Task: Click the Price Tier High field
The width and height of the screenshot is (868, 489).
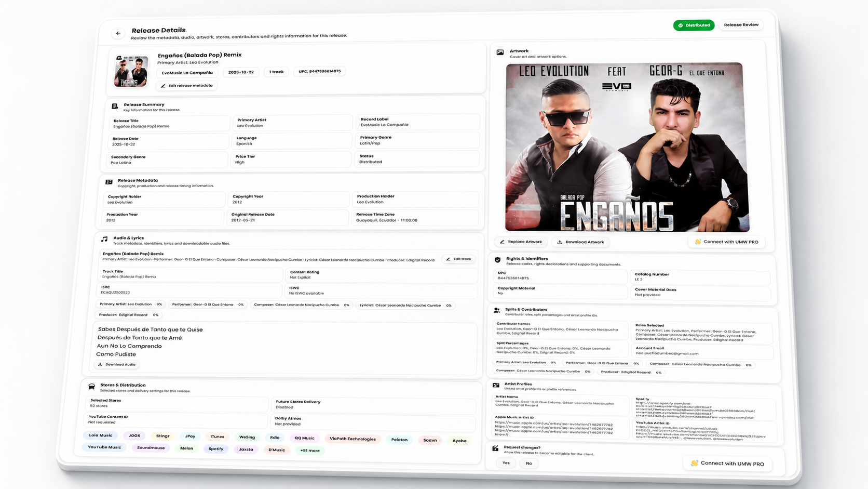Action: pos(291,160)
